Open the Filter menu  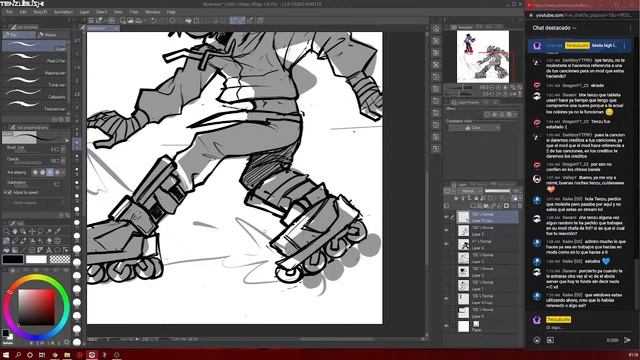[x=134, y=12]
